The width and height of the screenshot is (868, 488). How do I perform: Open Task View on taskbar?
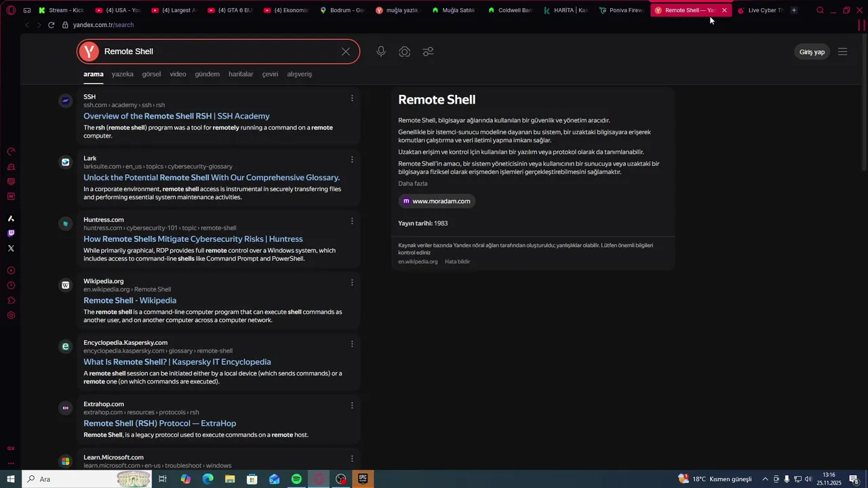(163, 479)
